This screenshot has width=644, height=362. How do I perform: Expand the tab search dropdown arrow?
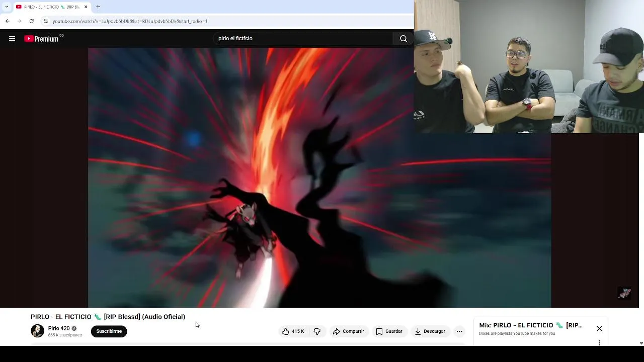click(6, 7)
